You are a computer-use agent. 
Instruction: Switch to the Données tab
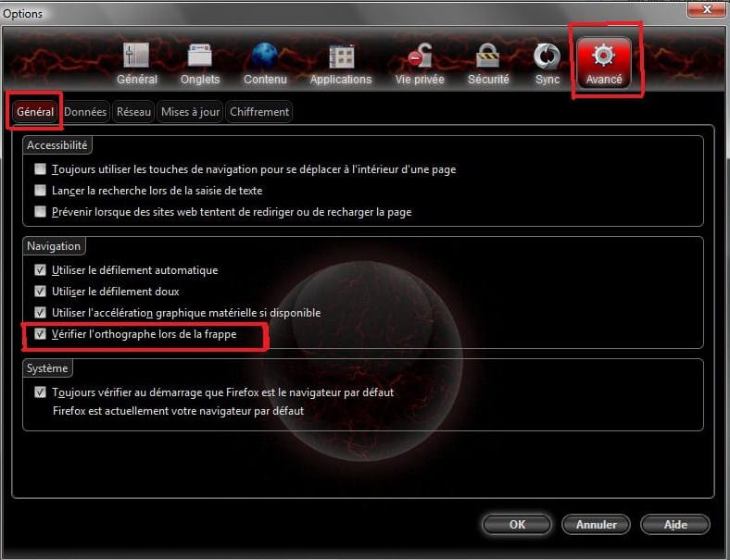85,112
